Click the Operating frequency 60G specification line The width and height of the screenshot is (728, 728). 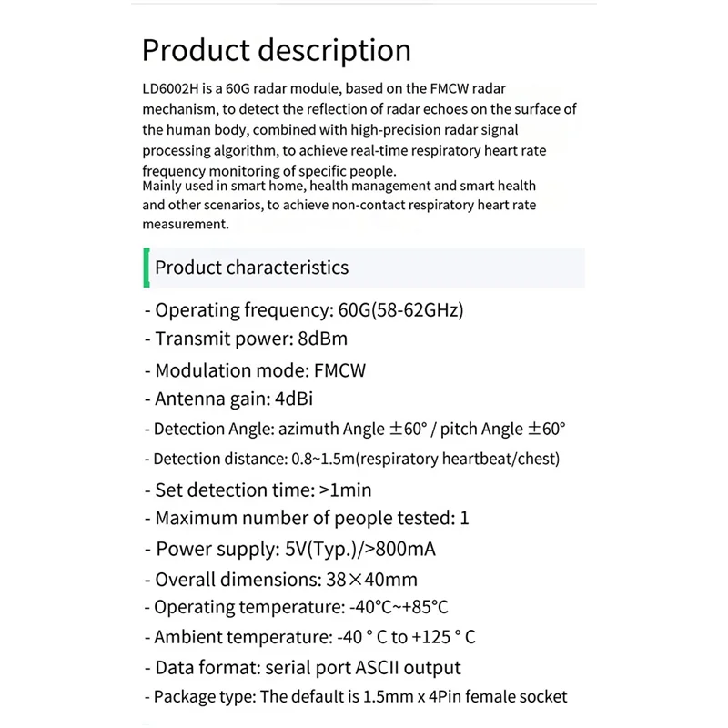[x=304, y=309]
